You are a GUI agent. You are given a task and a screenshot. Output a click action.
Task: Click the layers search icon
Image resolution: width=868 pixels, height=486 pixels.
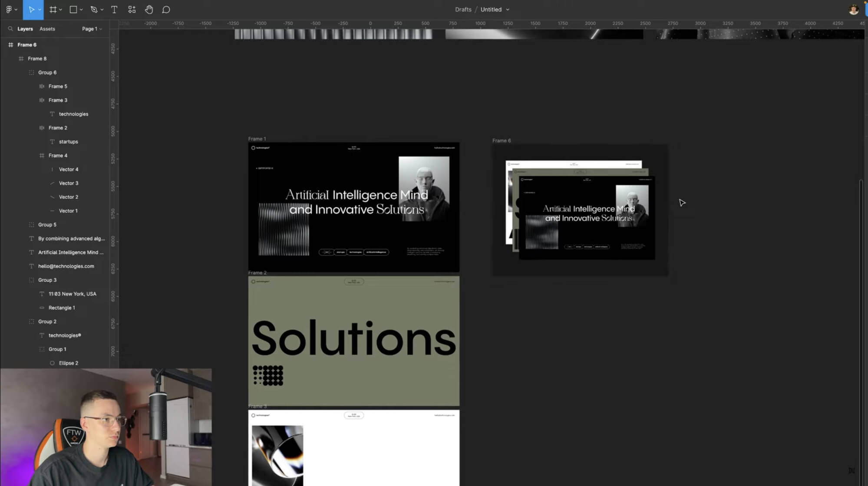pyautogui.click(x=10, y=29)
